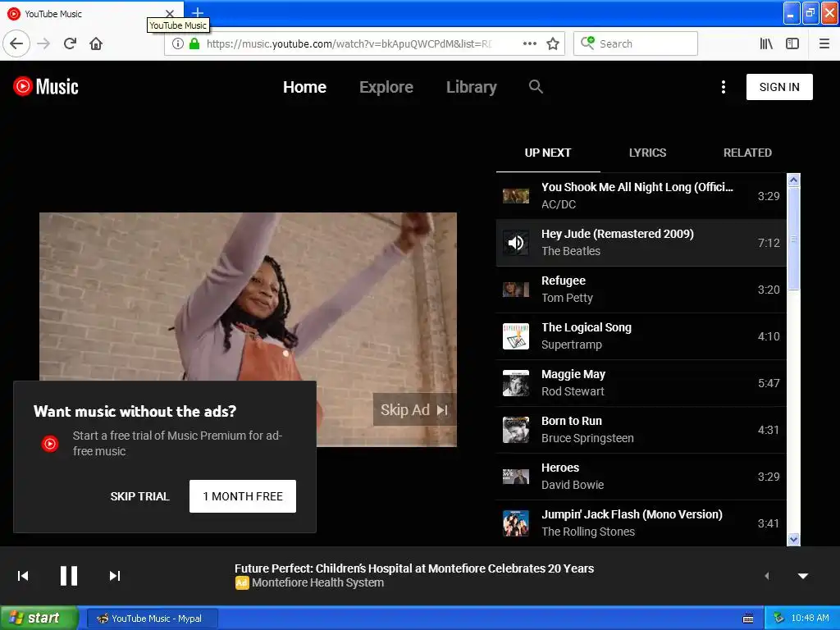
Task: Show site information icon
Action: click(x=177, y=43)
